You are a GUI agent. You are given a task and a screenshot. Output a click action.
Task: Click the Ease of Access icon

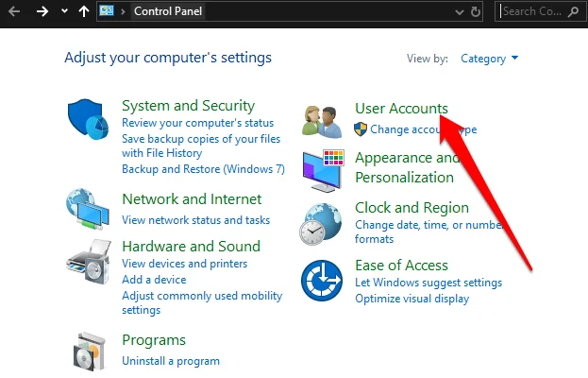(322, 281)
